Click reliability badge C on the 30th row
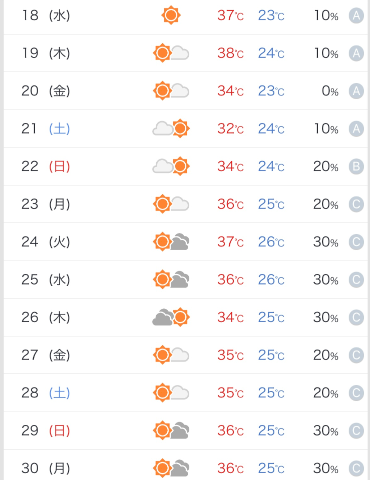 click(356, 468)
